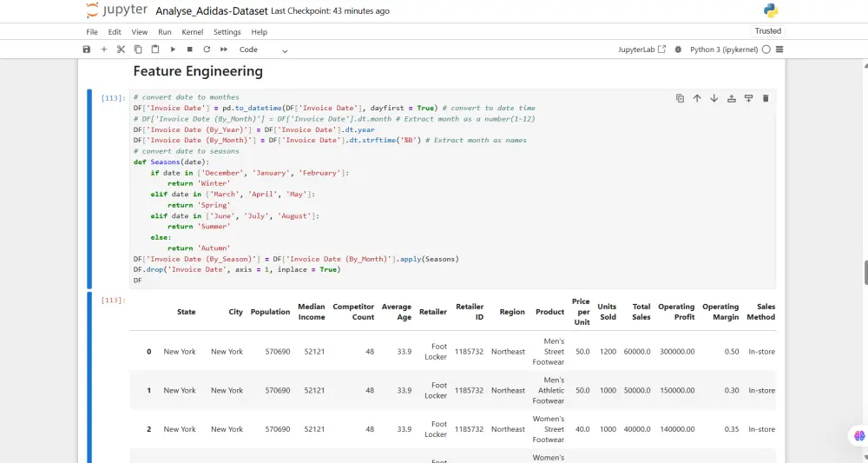Save the notebook with the floppy icon

[x=87, y=50]
